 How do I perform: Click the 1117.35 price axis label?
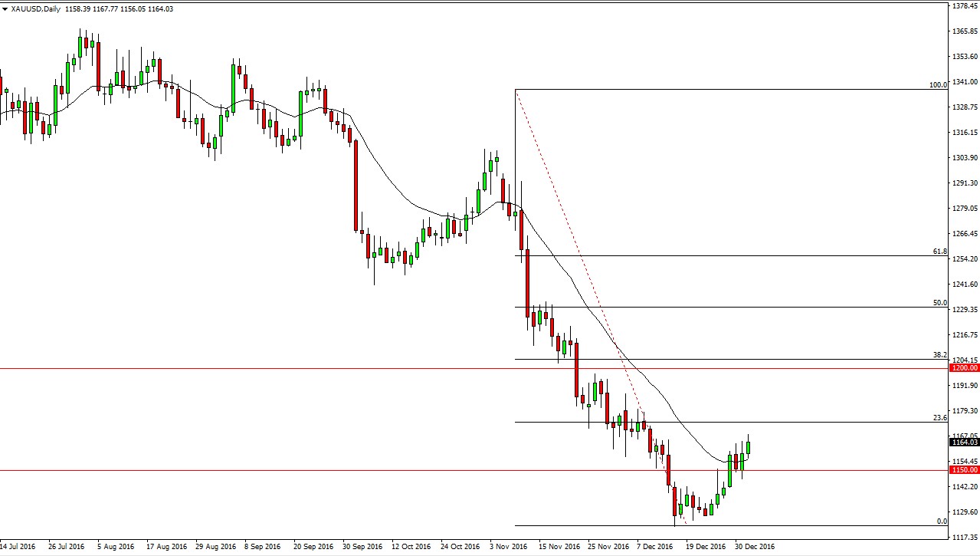965,537
